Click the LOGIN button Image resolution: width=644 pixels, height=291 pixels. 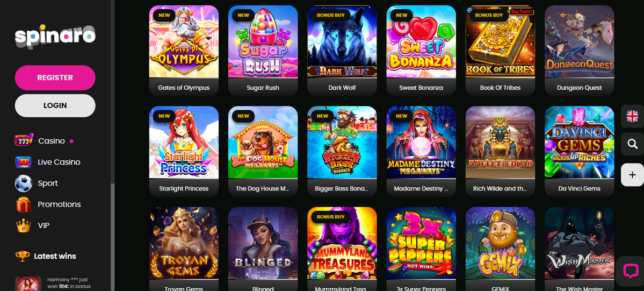point(55,105)
